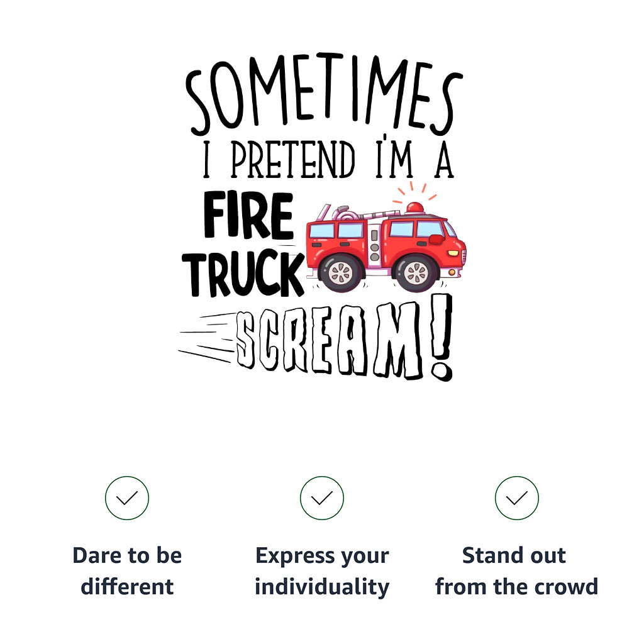The width and height of the screenshot is (644, 644).
Task: Click the "Dare to be different" label
Action: click(x=127, y=571)
